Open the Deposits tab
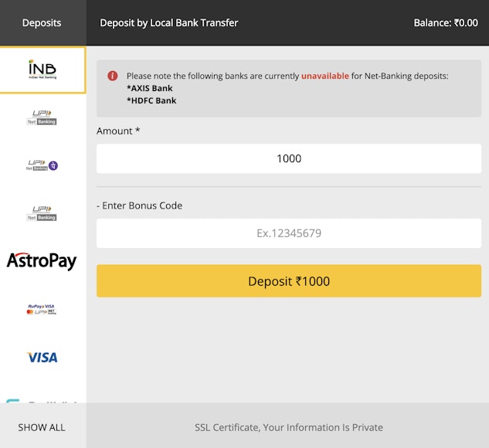489x448 pixels. (x=42, y=23)
